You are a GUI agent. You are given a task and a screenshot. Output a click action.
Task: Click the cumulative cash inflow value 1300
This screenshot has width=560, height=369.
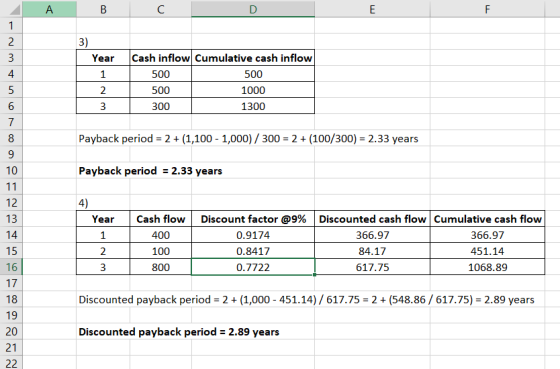click(x=253, y=106)
